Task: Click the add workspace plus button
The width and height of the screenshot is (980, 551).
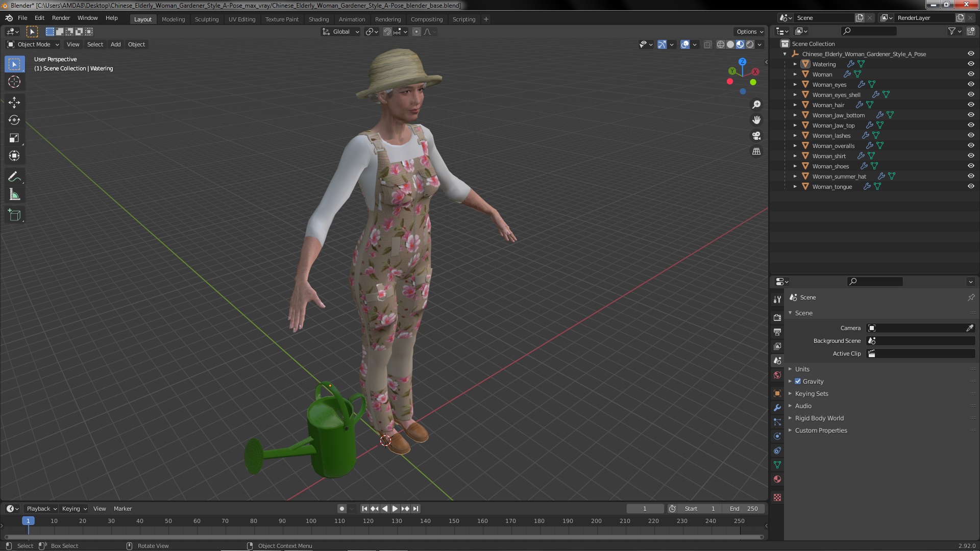Action: tap(486, 19)
